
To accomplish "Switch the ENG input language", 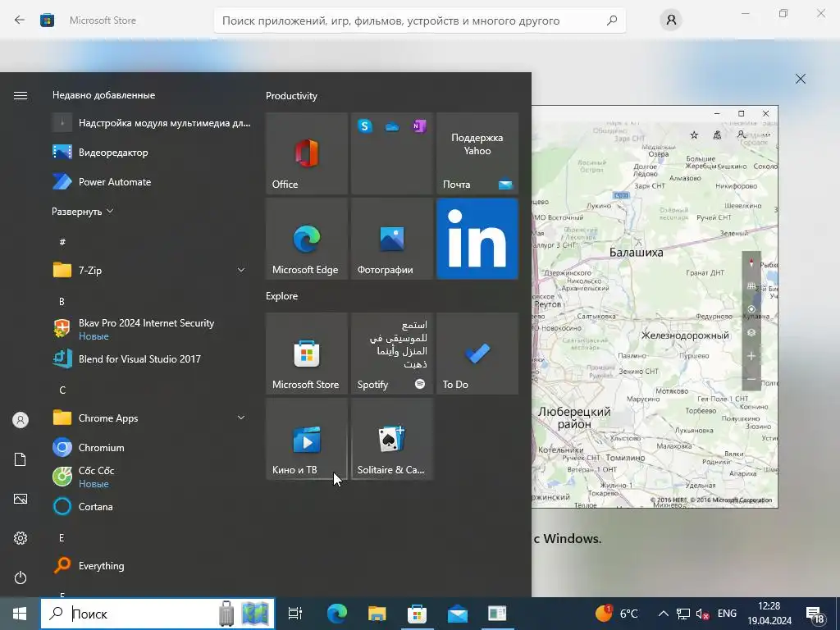I will tap(727, 614).
